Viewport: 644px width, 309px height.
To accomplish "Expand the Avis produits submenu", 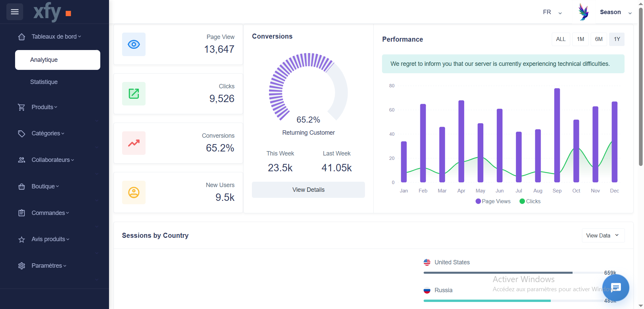I will pyautogui.click(x=50, y=239).
